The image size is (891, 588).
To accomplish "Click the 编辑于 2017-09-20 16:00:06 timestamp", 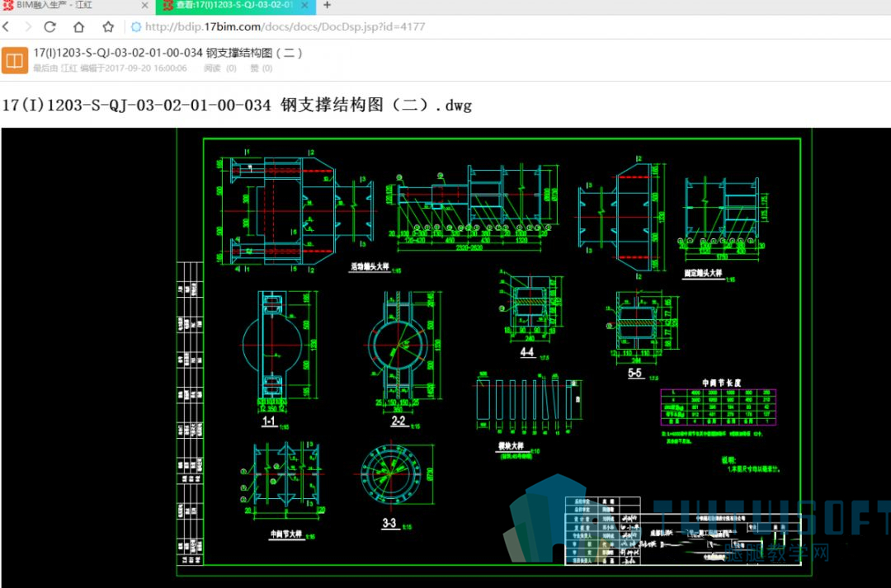I will point(134,68).
